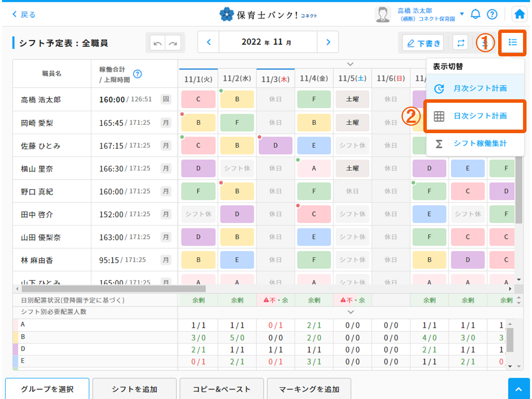Click the next month arrow

[x=328, y=42]
